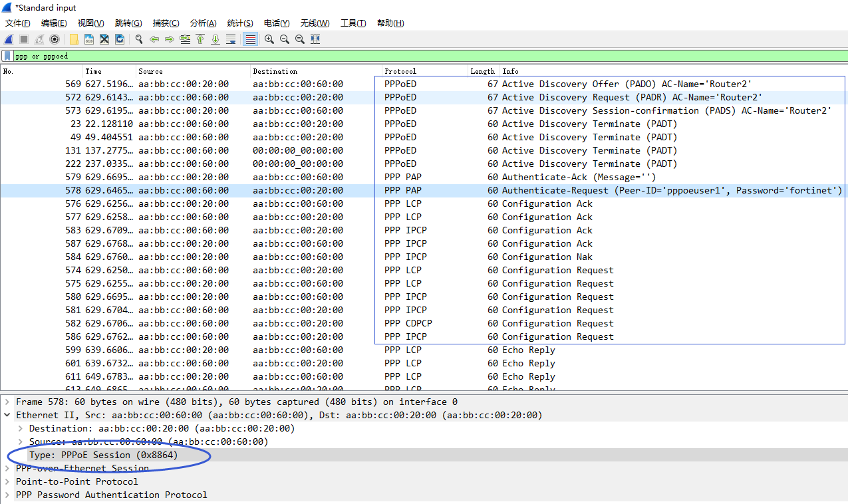Start a new packet capture with the shark fin icon
This screenshot has height=504, width=848.
pyautogui.click(x=9, y=39)
